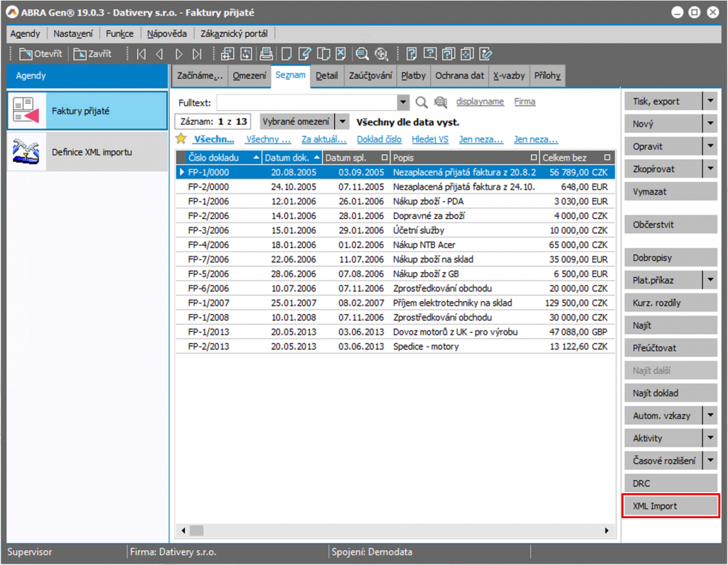The image size is (728, 565).
Task: Click the Zavřít toolbar button
Action: pyautogui.click(x=92, y=54)
